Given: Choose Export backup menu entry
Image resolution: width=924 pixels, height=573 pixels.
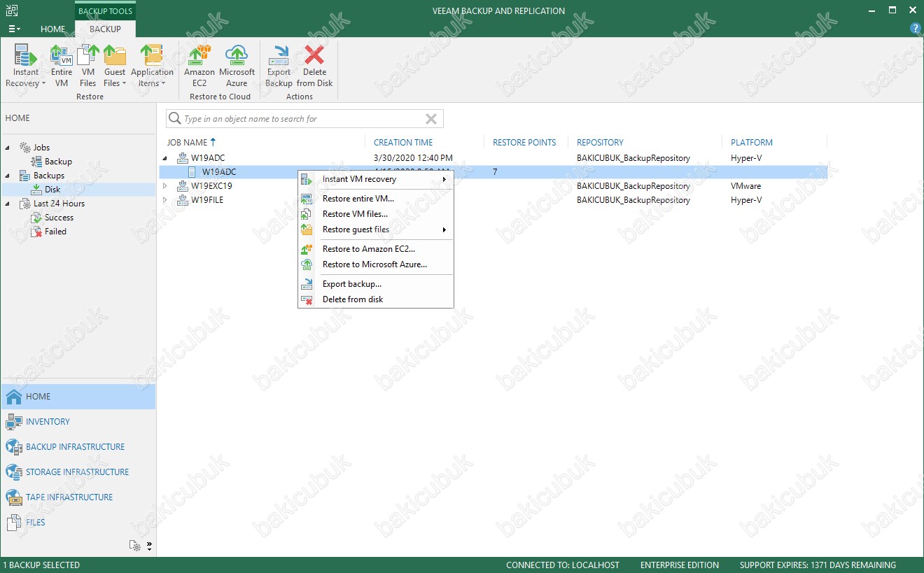Looking at the screenshot, I should (x=376, y=284).
